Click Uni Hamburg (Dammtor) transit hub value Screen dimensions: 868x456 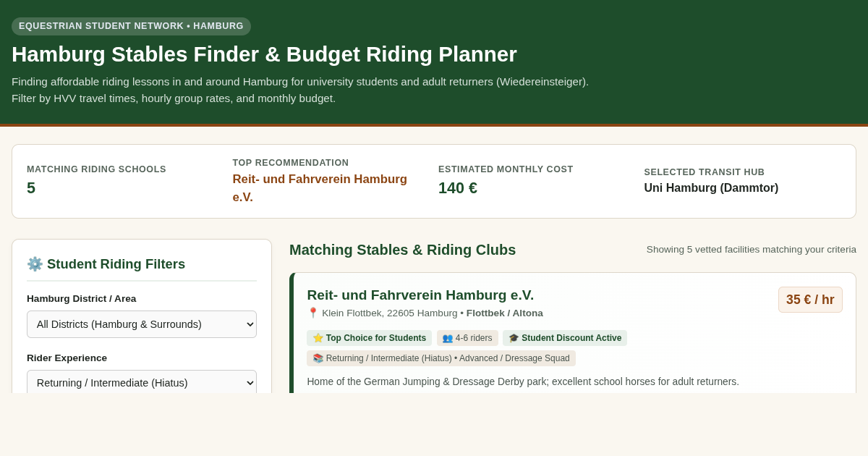[711, 188]
